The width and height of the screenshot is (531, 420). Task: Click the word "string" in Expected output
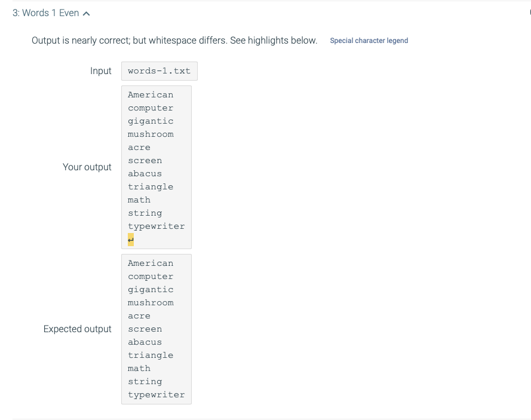pyautogui.click(x=145, y=381)
